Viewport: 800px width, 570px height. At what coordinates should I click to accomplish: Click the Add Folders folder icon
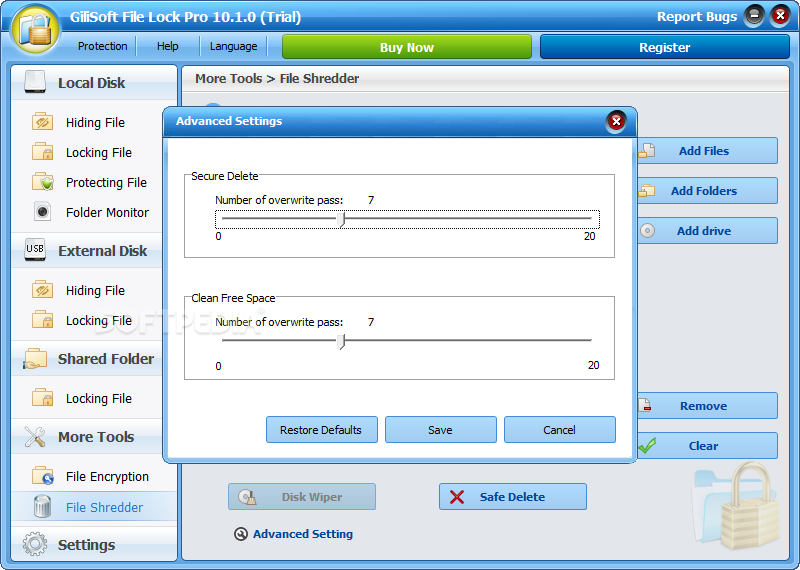[x=646, y=190]
